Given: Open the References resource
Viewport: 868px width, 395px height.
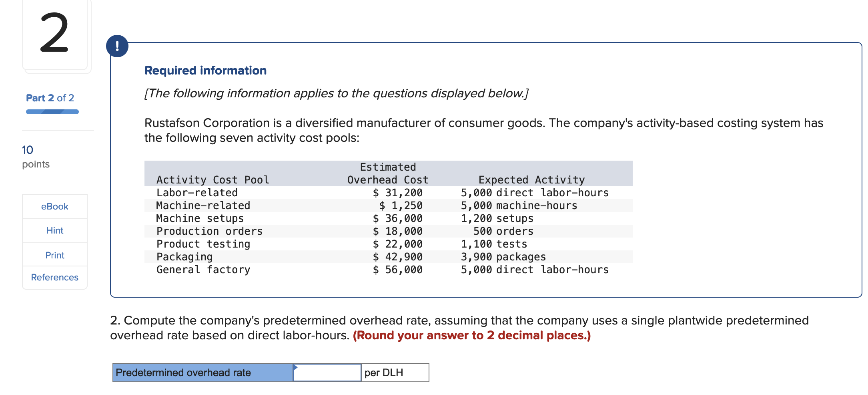Looking at the screenshot, I should (54, 277).
